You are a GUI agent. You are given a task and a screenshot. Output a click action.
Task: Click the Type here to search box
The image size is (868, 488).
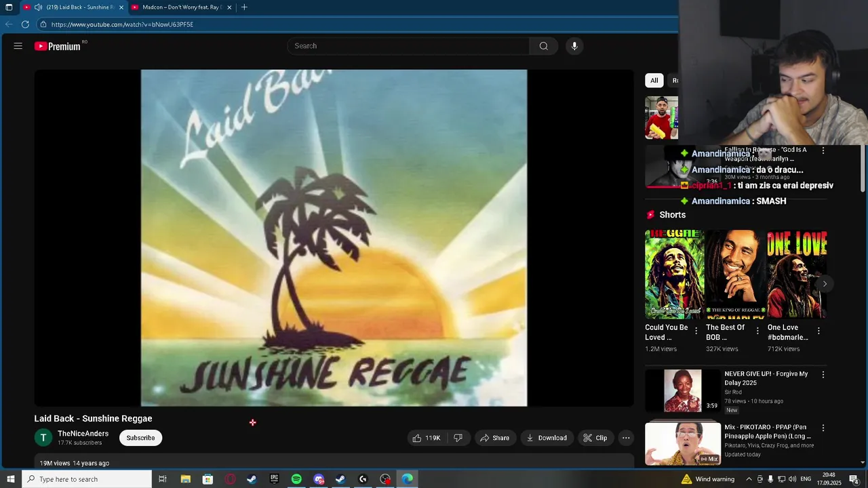click(x=86, y=479)
